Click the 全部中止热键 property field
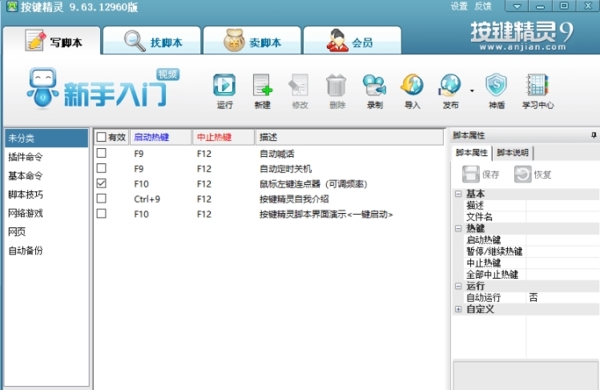This screenshot has width=600, height=390. 562,274
